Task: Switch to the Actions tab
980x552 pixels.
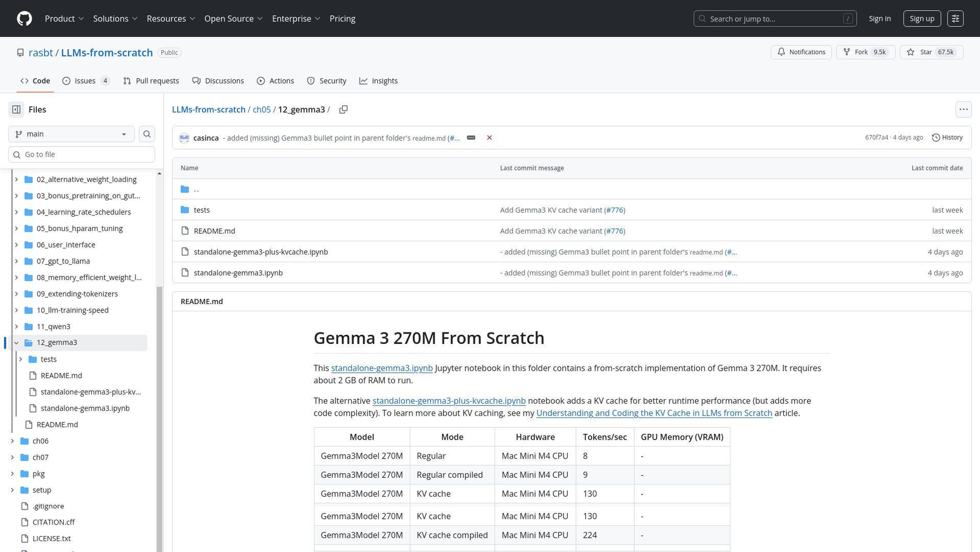Action: [275, 81]
